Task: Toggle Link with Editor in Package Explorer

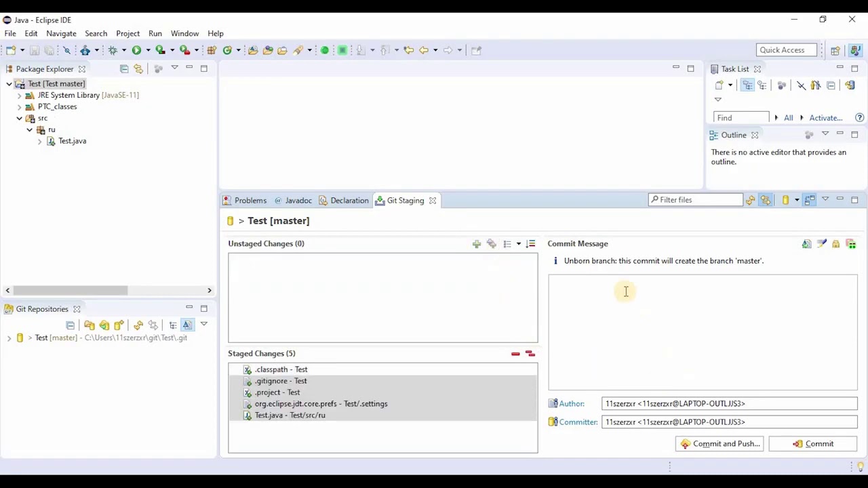Action: 138,68
